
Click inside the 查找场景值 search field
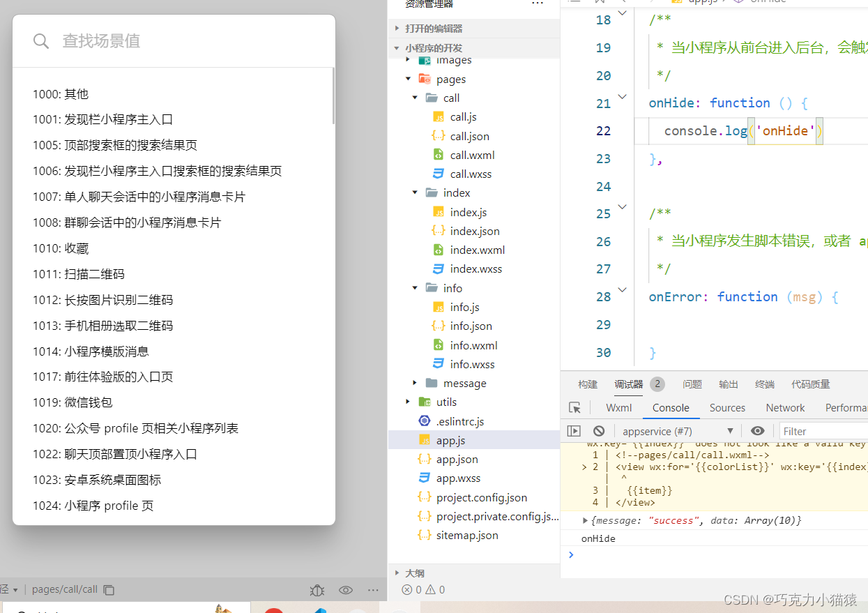139,40
